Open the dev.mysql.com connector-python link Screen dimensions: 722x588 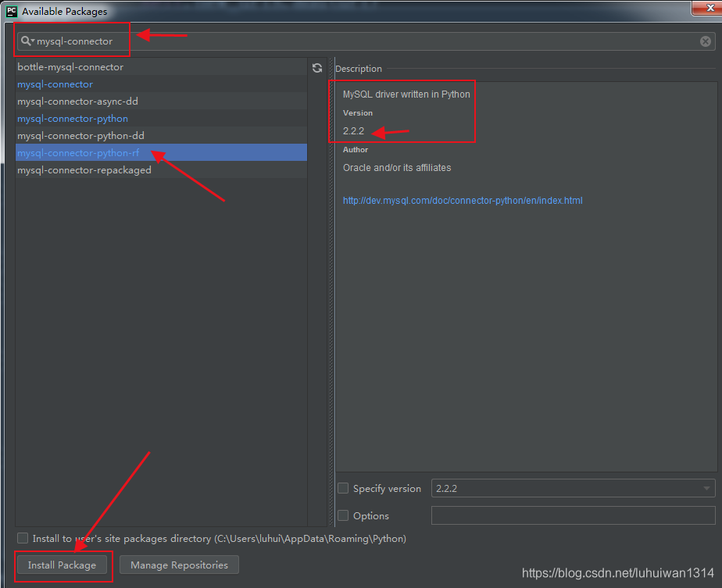[463, 201]
